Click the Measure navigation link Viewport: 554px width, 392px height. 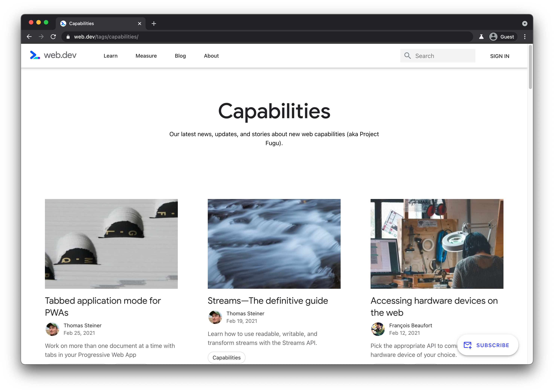click(146, 56)
